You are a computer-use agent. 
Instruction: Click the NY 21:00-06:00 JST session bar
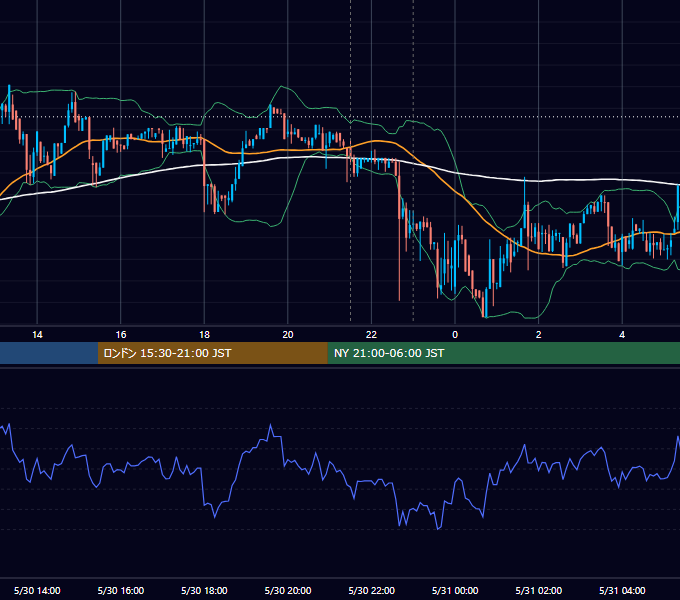tap(503, 353)
